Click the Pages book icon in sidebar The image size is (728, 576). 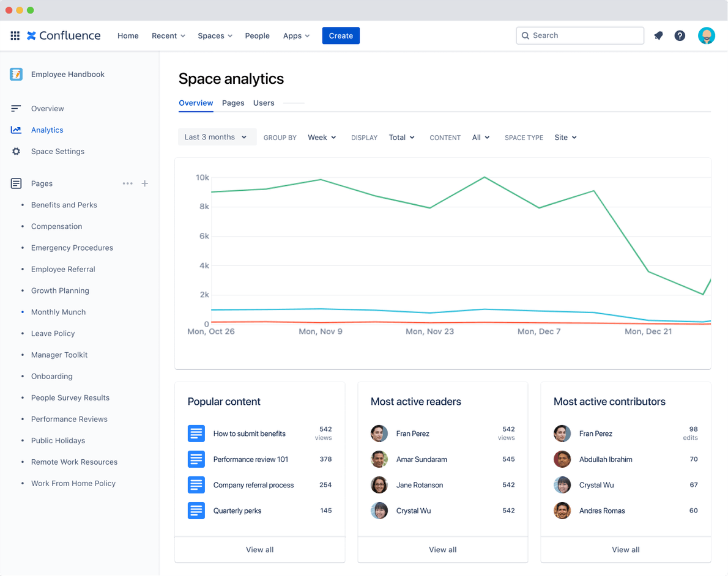coord(15,183)
